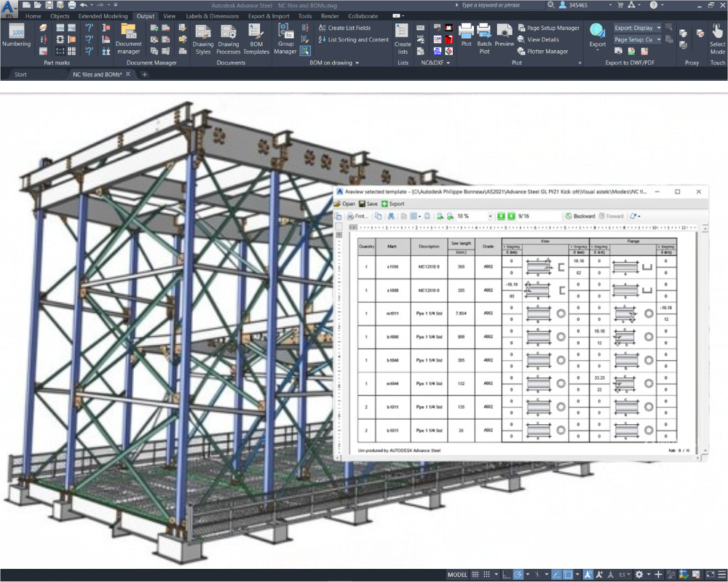This screenshot has width=728, height=582.
Task: Click the template viewer vertical scrollbar
Action: pyautogui.click(x=705, y=339)
